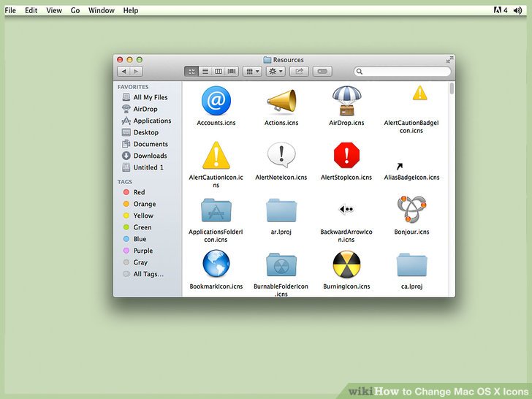Open the View menu
This screenshot has width=532, height=399.
pyautogui.click(x=54, y=10)
